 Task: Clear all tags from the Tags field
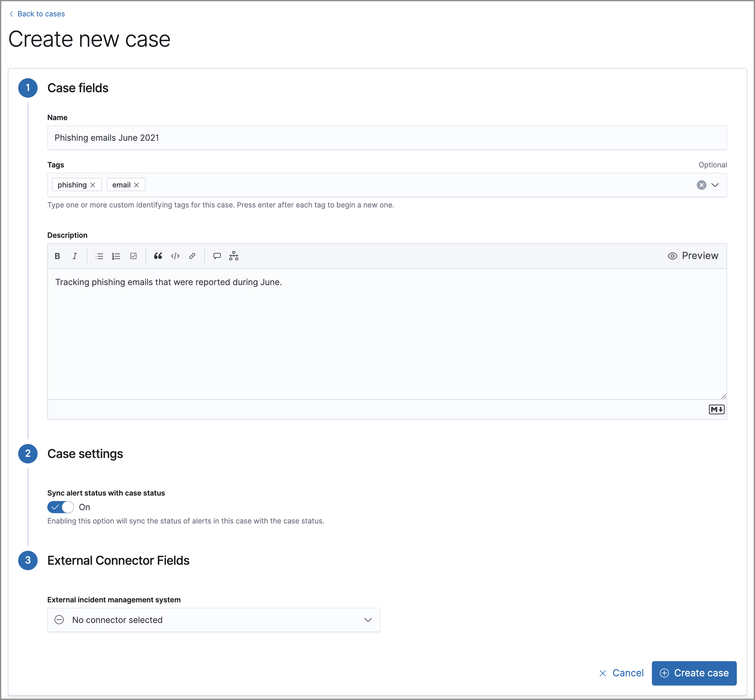pos(701,185)
